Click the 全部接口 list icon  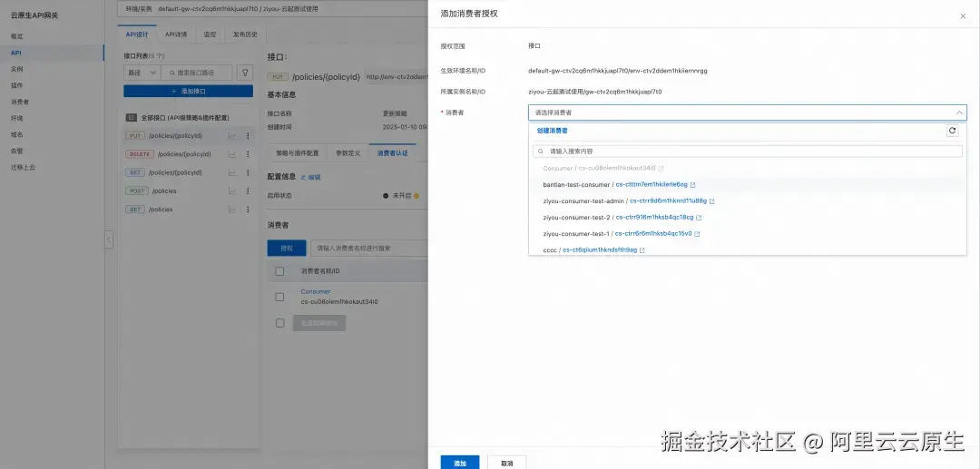pyautogui.click(x=132, y=117)
